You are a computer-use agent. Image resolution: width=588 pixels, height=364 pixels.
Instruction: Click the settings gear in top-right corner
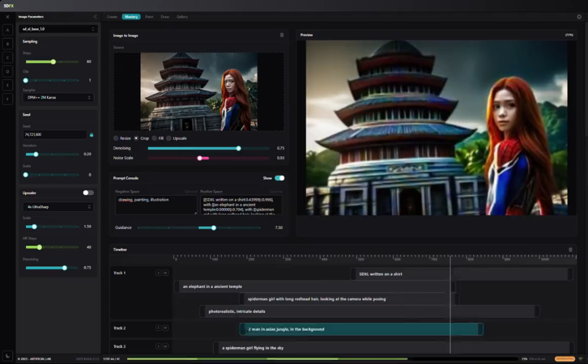click(579, 17)
